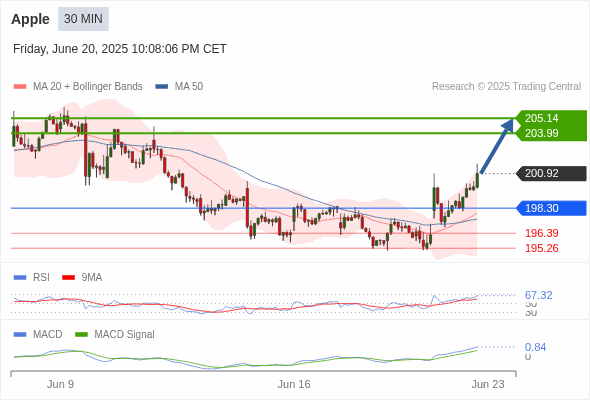This screenshot has width=590, height=400.
Task: Click the green MACD Signal swatch
Action: pos(81,335)
